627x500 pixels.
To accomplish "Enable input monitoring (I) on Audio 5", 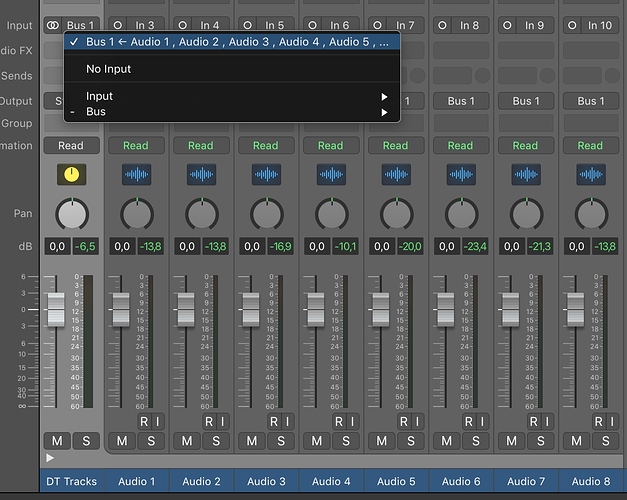I will [x=416, y=422].
